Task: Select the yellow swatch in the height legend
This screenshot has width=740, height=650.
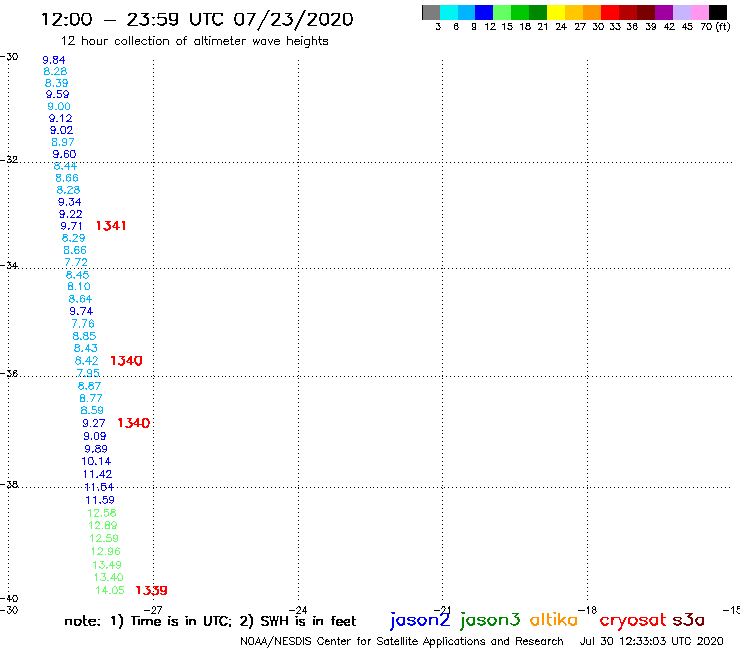Action: pos(556,12)
